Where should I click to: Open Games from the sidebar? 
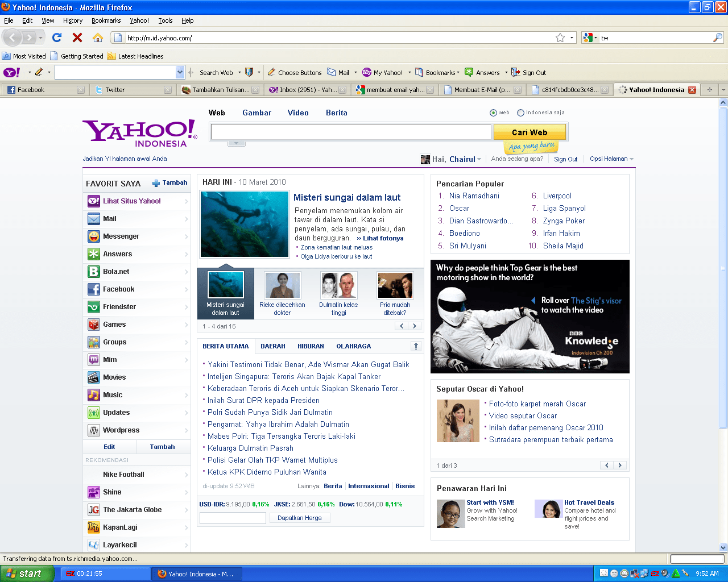[136, 325]
